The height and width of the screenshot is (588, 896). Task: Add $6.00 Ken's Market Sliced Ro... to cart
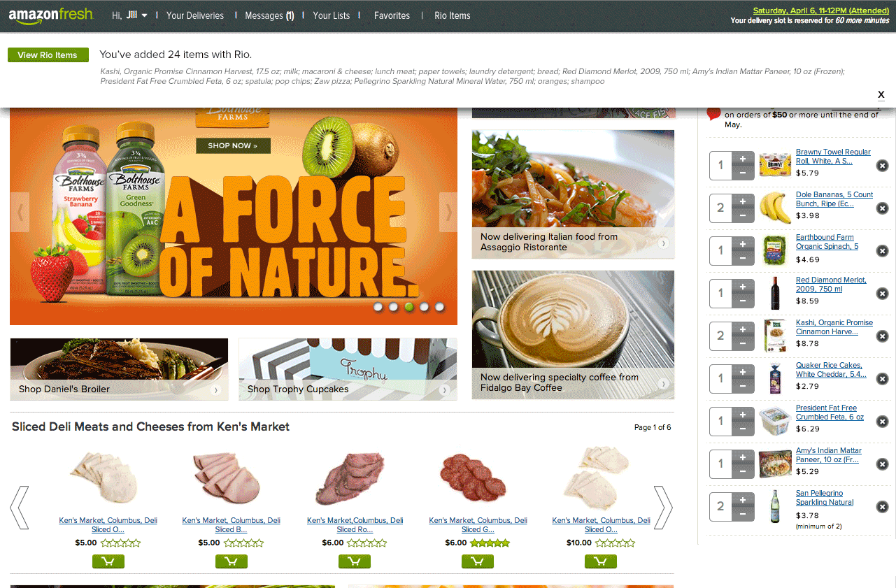[354, 561]
